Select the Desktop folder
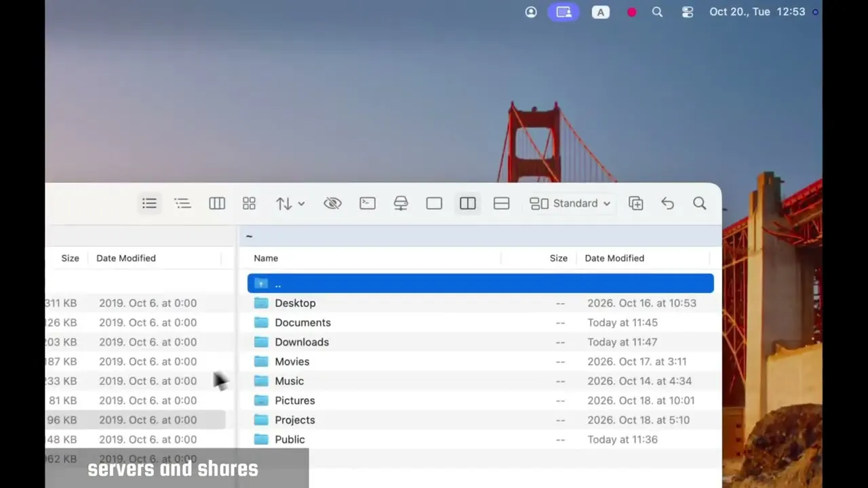 coord(480,303)
